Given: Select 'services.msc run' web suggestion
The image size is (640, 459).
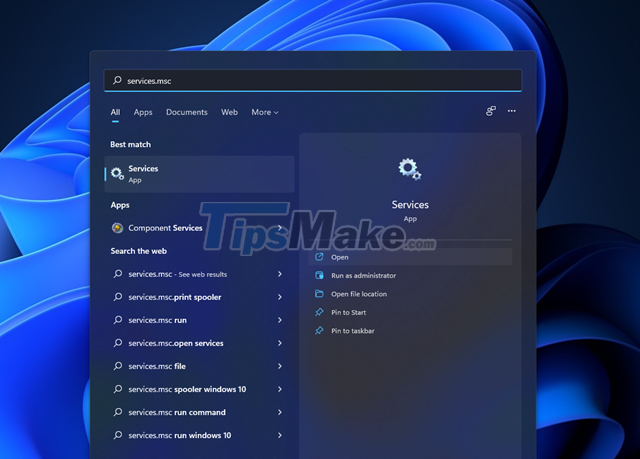Looking at the screenshot, I should (199, 320).
